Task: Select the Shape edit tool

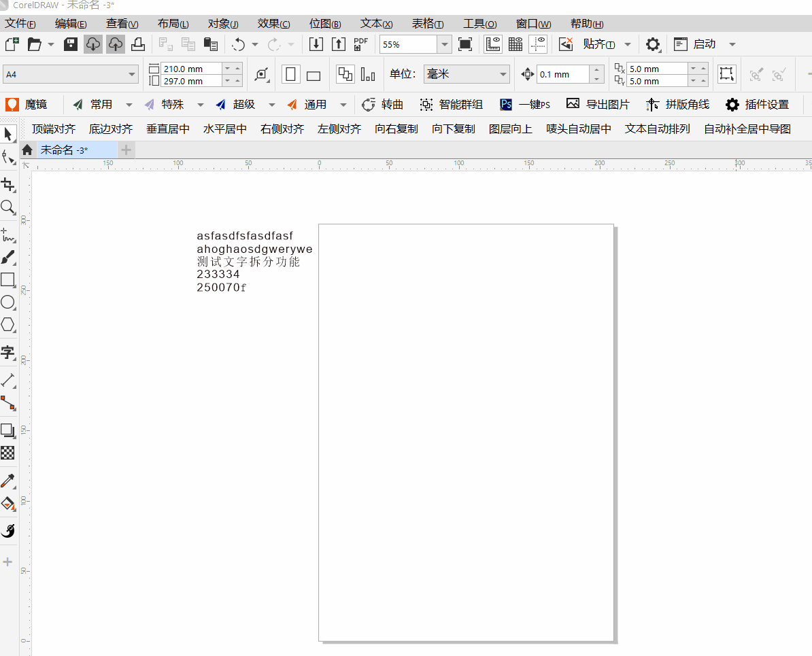Action: tap(8, 157)
